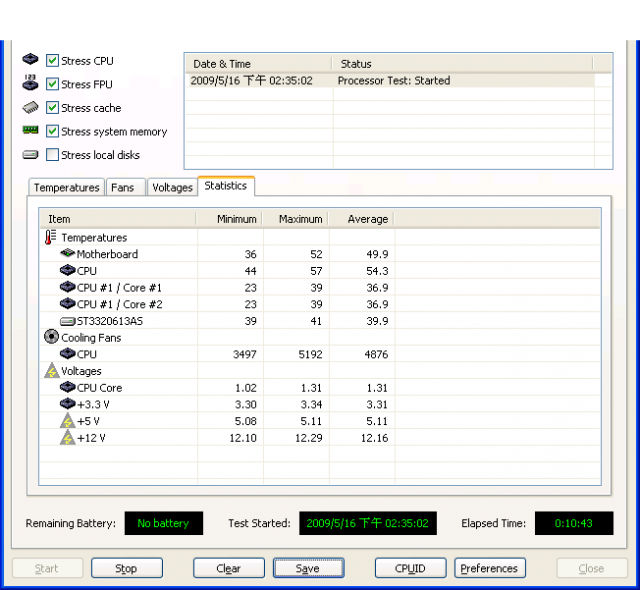Click the Motherboard row icon
The height and width of the screenshot is (590, 640).
pyautogui.click(x=67, y=253)
